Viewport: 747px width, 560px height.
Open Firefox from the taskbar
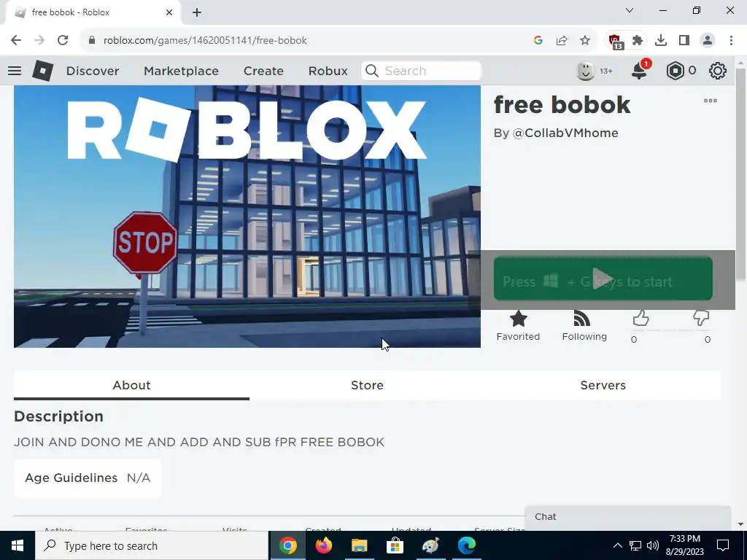pyautogui.click(x=323, y=545)
